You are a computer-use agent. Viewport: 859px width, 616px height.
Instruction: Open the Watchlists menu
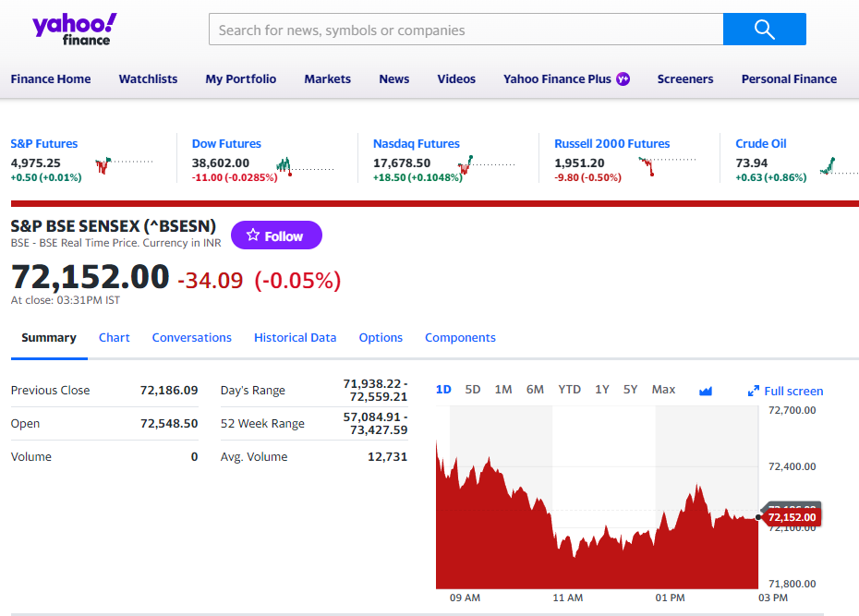coord(148,79)
